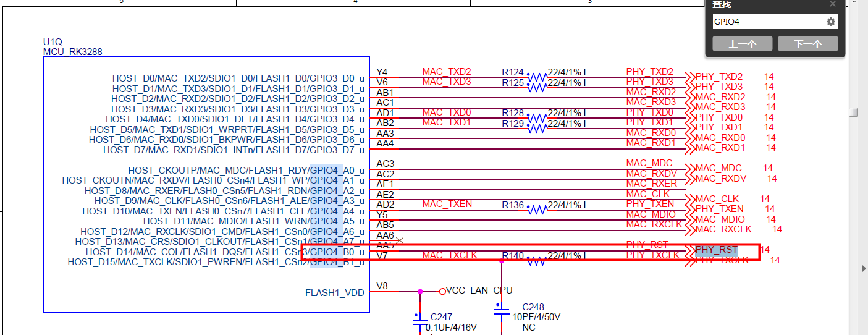Click pin number AE1
Viewport: 868px width, 335px height.
coord(385,184)
